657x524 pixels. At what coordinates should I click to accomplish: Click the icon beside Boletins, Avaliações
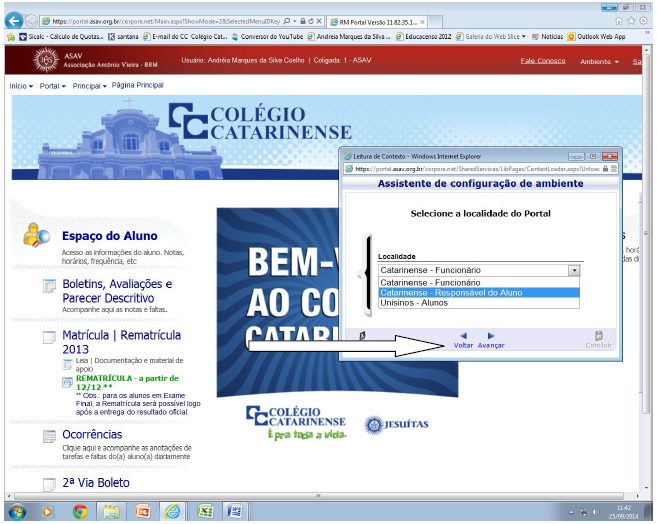(x=49, y=286)
